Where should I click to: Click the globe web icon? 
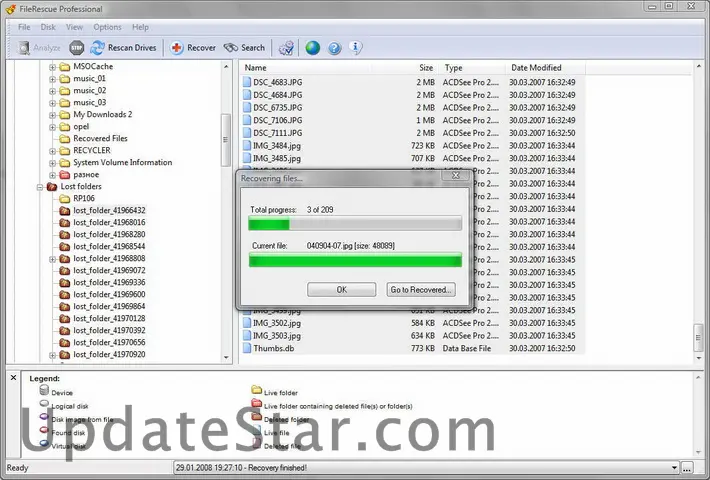point(312,48)
